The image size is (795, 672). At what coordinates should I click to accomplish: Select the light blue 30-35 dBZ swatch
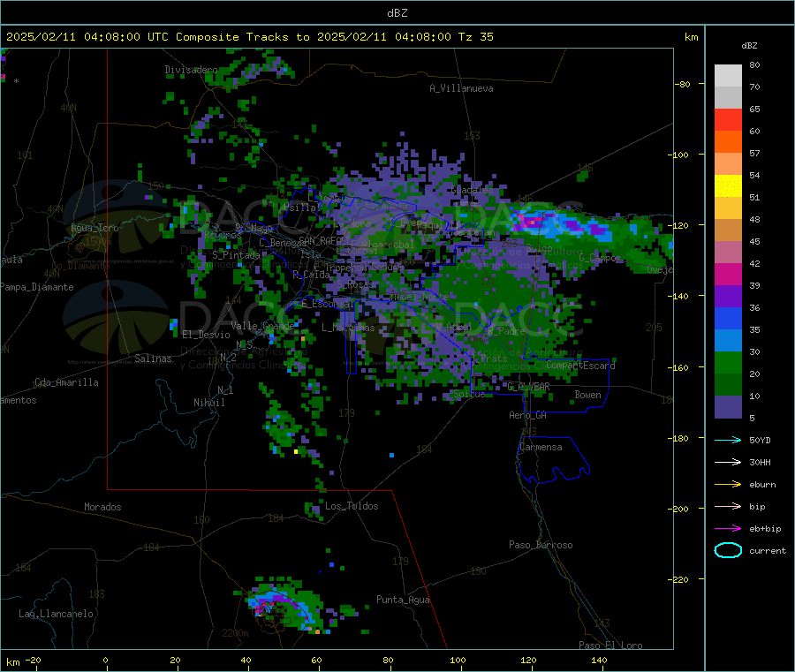(x=728, y=341)
